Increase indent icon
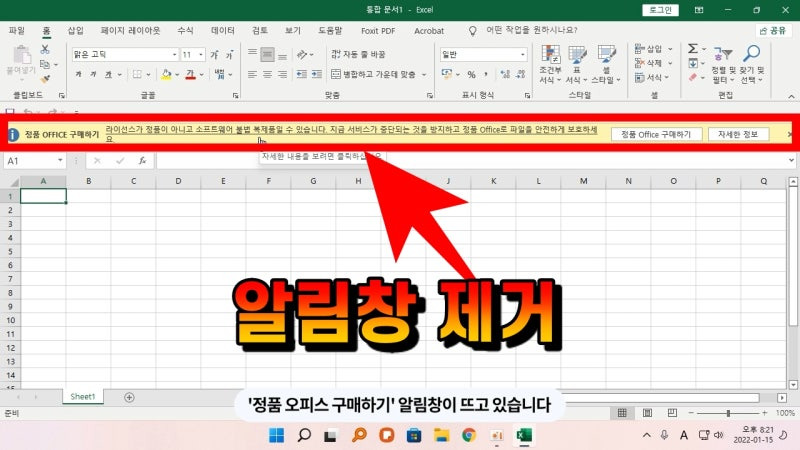 (x=317, y=74)
